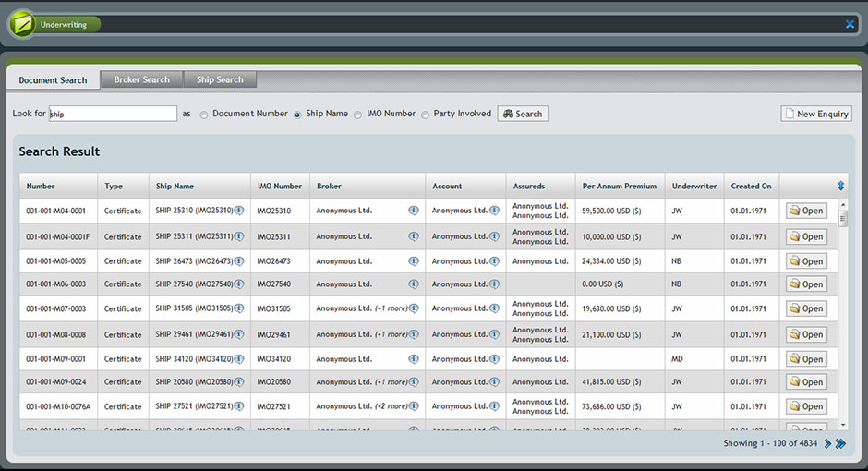
Task: Expand '+2 more' brokers for SHIP 27521
Action: [391, 406]
